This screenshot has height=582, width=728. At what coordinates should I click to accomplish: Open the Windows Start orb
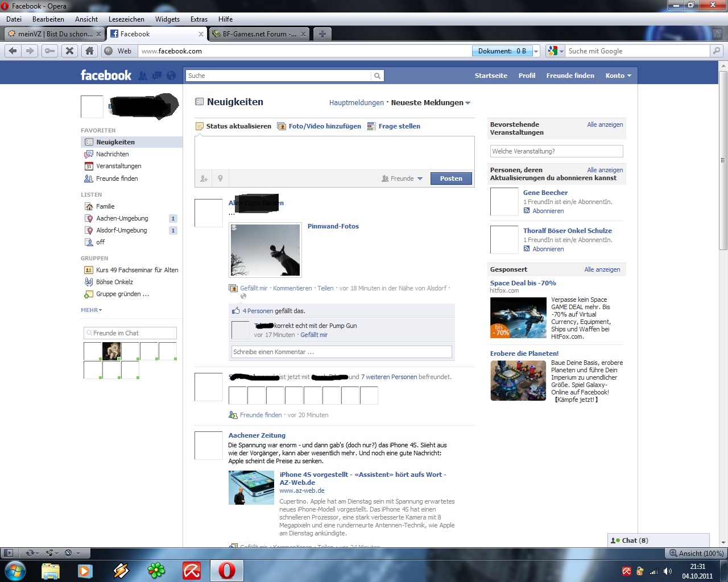coord(15,570)
